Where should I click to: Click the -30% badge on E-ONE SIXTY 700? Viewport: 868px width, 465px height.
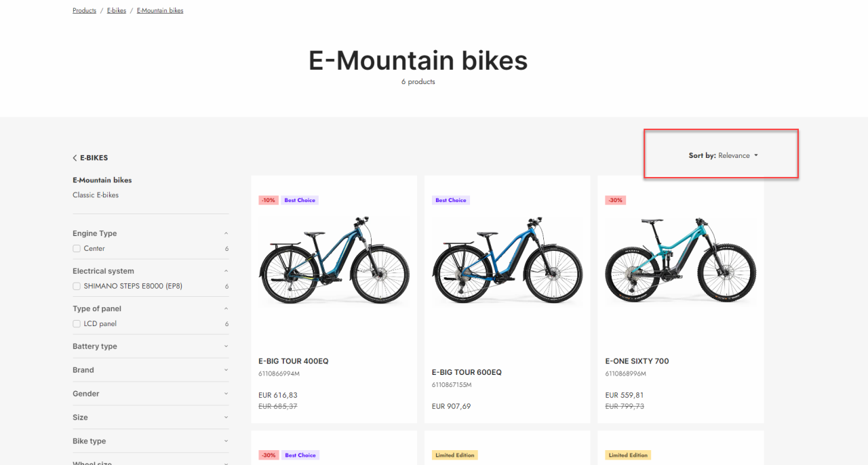click(615, 201)
